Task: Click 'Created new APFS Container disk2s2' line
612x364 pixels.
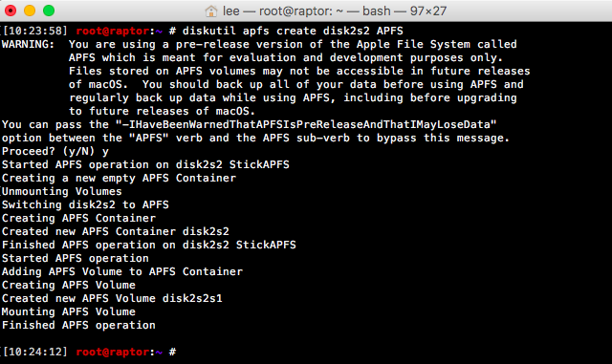Action: [115, 231]
